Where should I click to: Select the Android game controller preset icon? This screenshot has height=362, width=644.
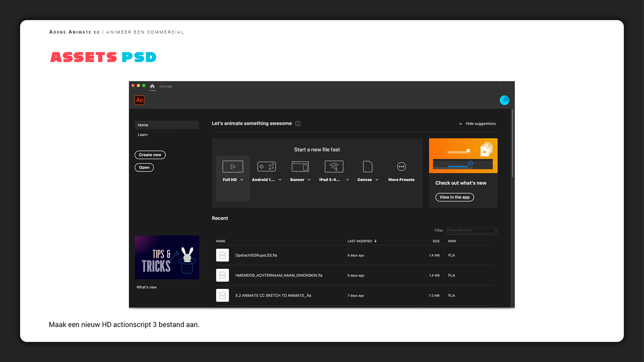[x=266, y=167]
